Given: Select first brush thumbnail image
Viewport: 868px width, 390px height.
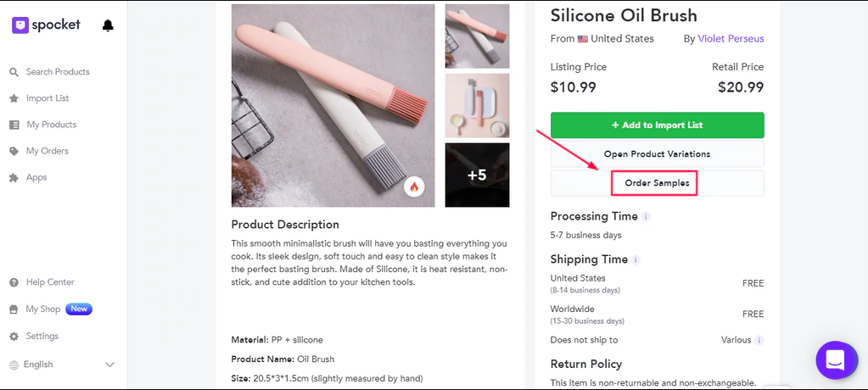Looking at the screenshot, I should point(477,36).
